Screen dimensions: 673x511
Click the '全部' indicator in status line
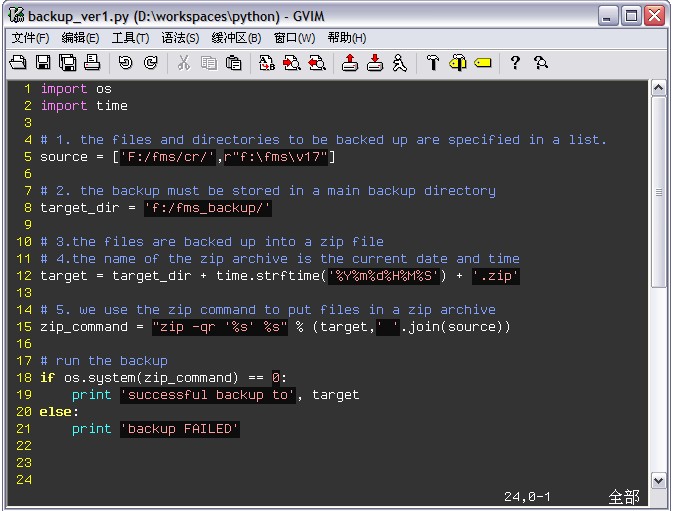click(624, 497)
